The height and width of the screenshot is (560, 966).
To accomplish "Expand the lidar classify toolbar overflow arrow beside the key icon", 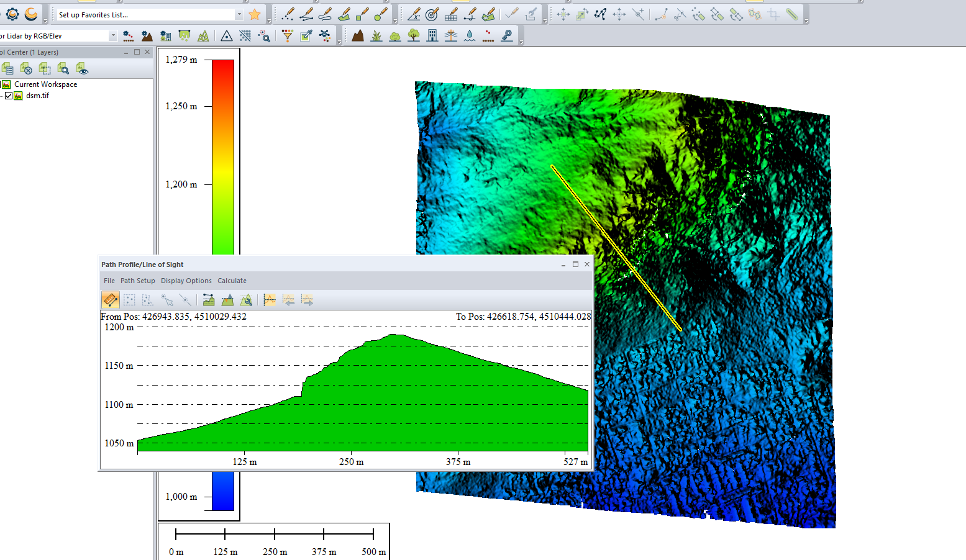I will 521,43.
